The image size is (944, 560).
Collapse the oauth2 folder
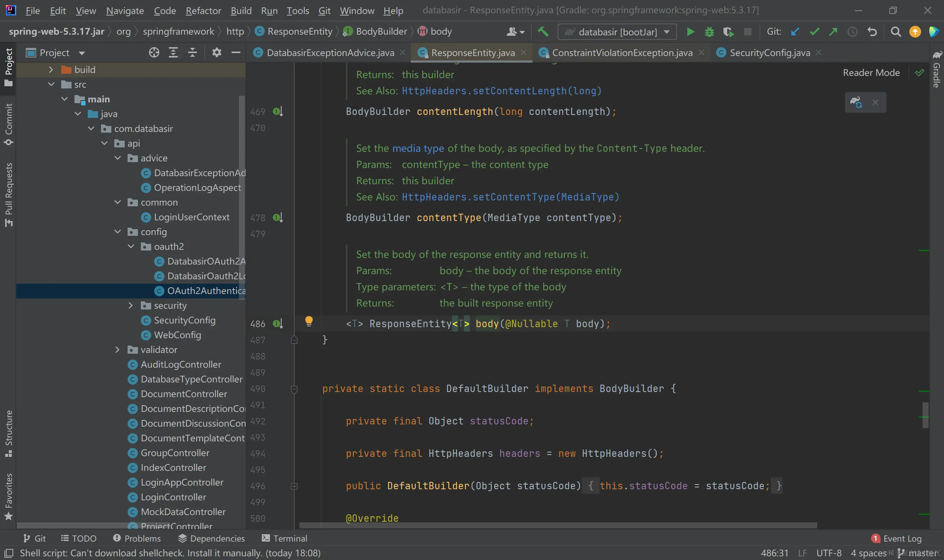click(131, 246)
